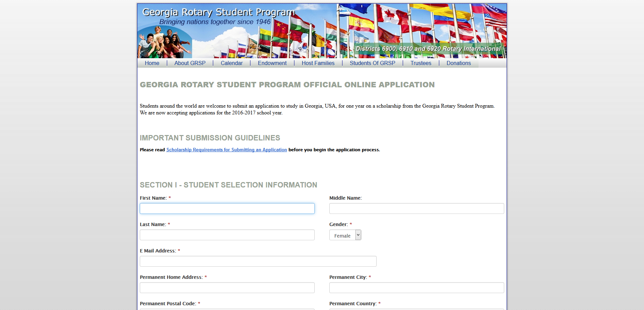Screen dimensions: 644x310
Task: Focus the E Mail Address field
Action: tap(258, 261)
